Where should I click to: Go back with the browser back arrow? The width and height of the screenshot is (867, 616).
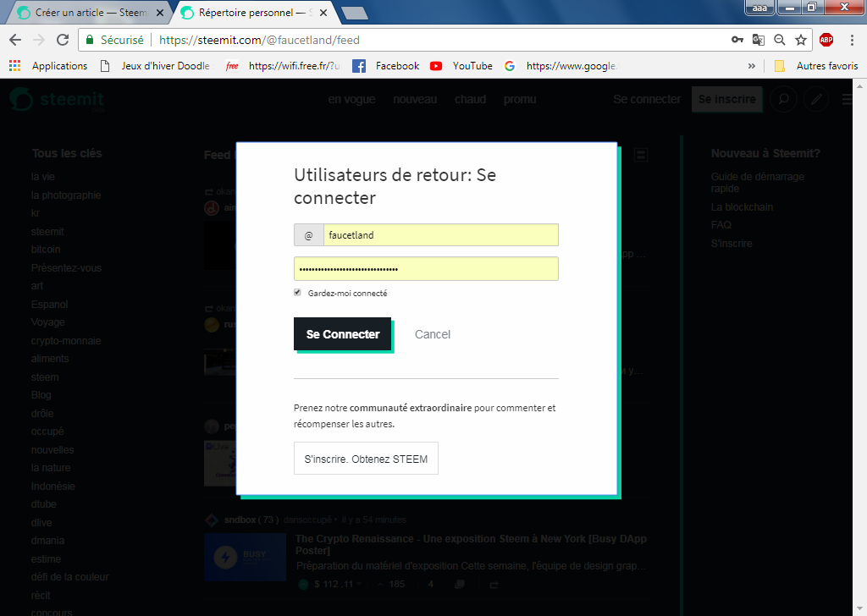pyautogui.click(x=15, y=40)
